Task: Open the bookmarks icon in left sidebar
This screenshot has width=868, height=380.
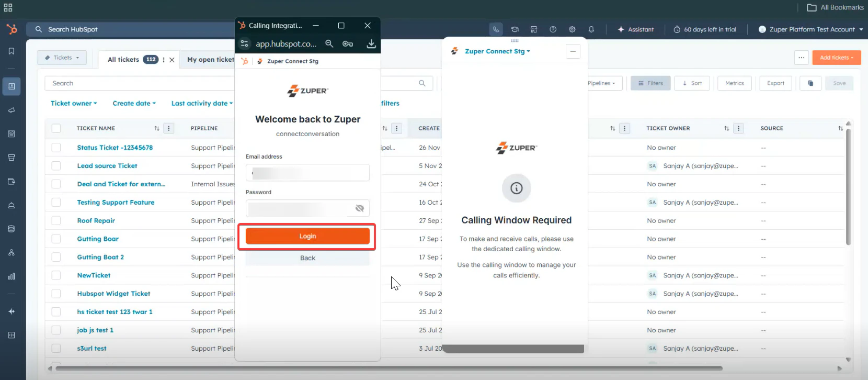Action: coord(12,51)
